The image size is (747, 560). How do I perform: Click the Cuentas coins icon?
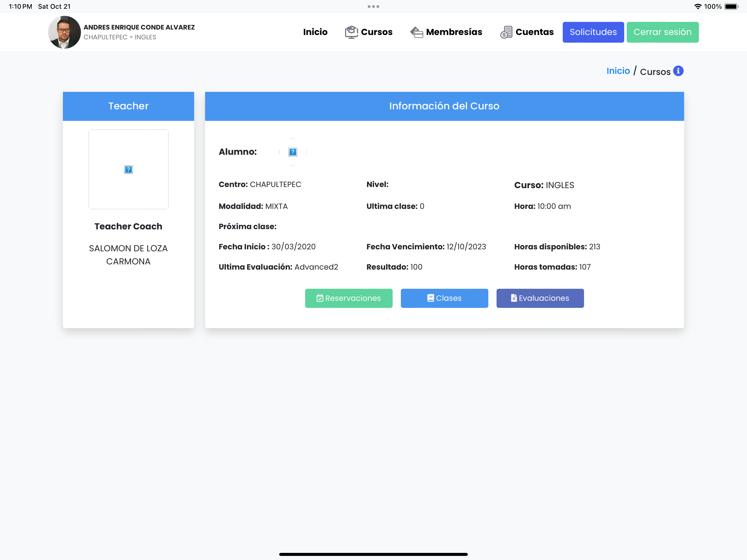(x=506, y=32)
